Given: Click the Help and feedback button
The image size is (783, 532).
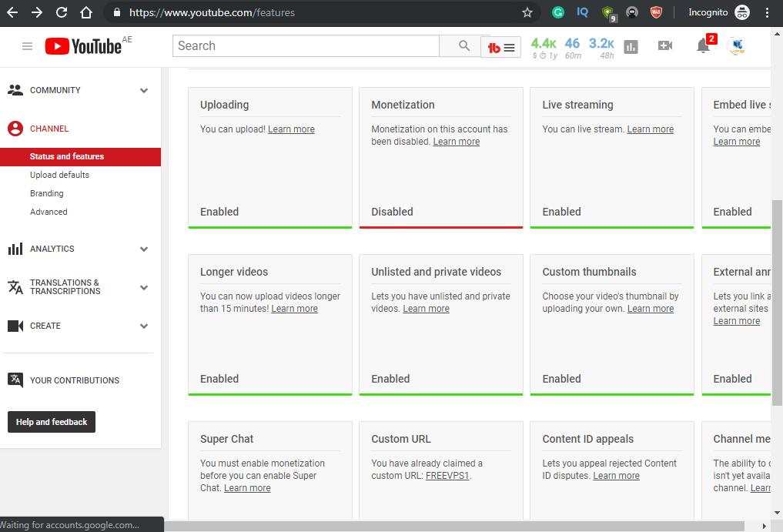Looking at the screenshot, I should [x=52, y=422].
